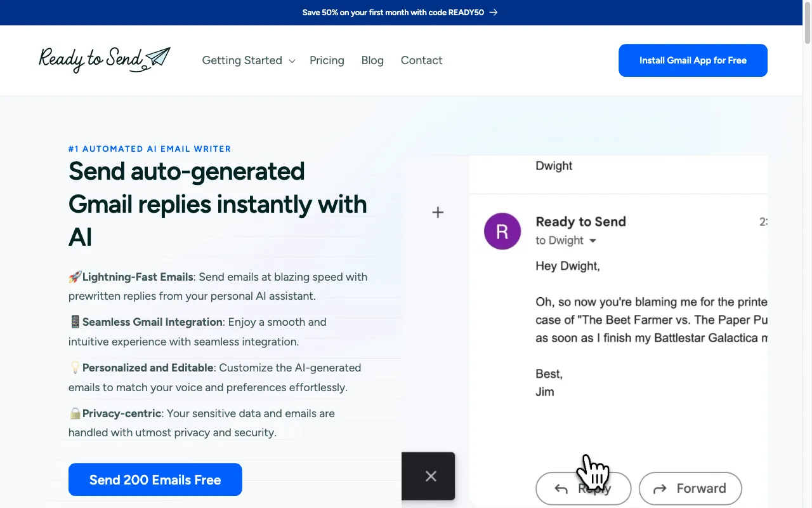The image size is (812, 508).
Task: Click the lock emoji icon
Action: tap(75, 413)
